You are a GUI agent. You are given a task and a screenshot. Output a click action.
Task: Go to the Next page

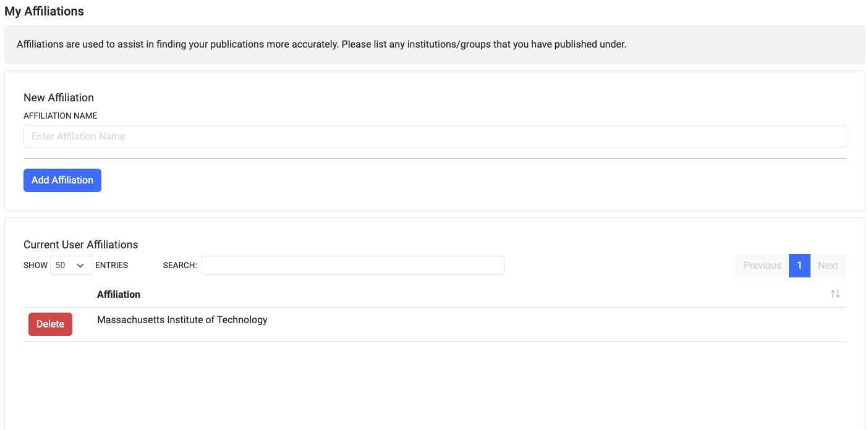tap(828, 266)
